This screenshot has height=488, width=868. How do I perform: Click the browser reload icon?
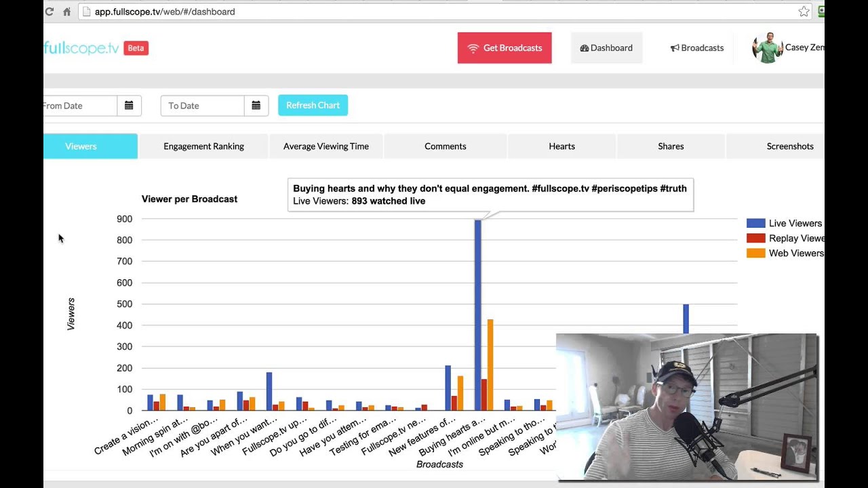coord(50,12)
